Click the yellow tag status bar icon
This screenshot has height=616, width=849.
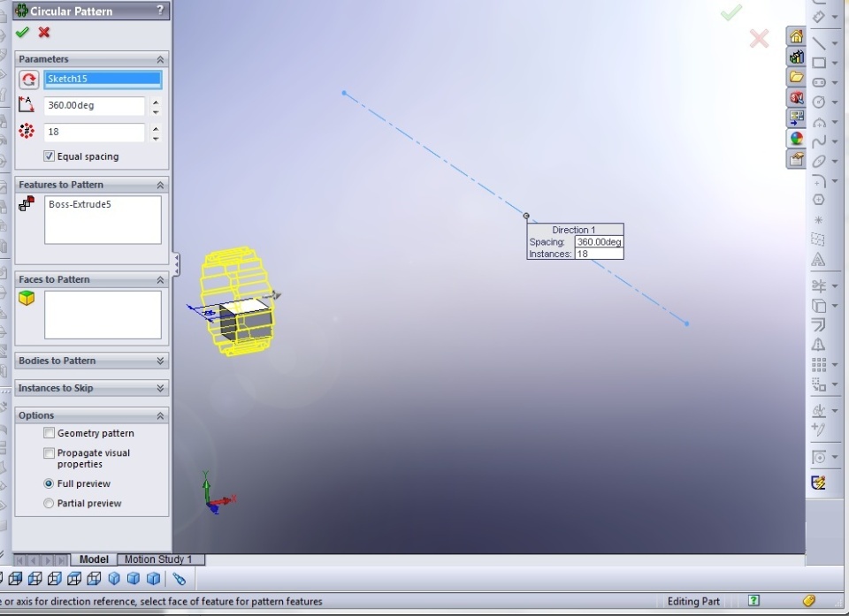(x=809, y=600)
